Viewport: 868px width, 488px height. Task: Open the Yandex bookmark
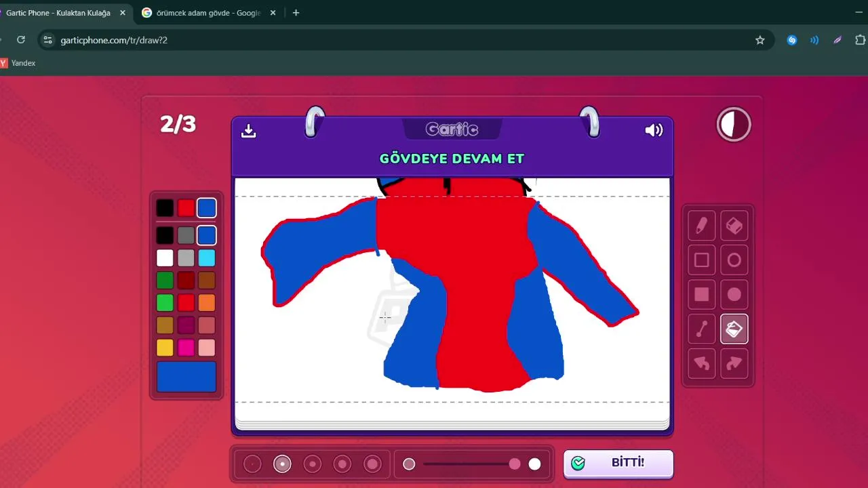18,63
